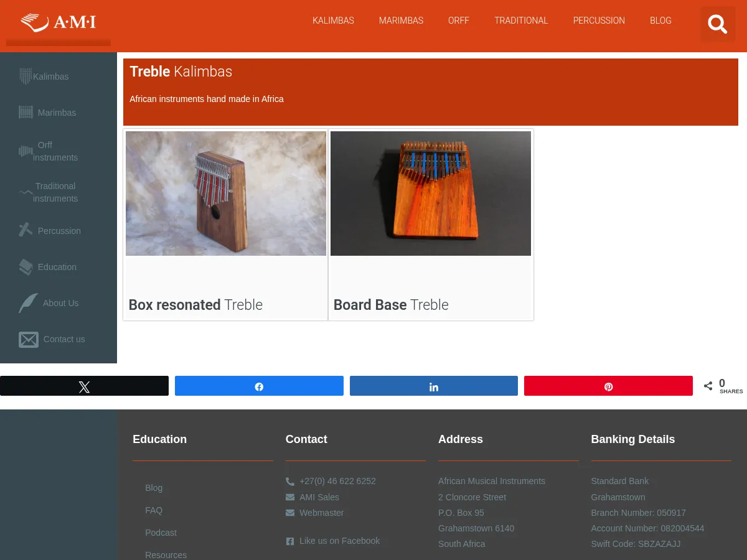Pin this page on Pinterest
This screenshot has width=747, height=560.
coord(608,386)
